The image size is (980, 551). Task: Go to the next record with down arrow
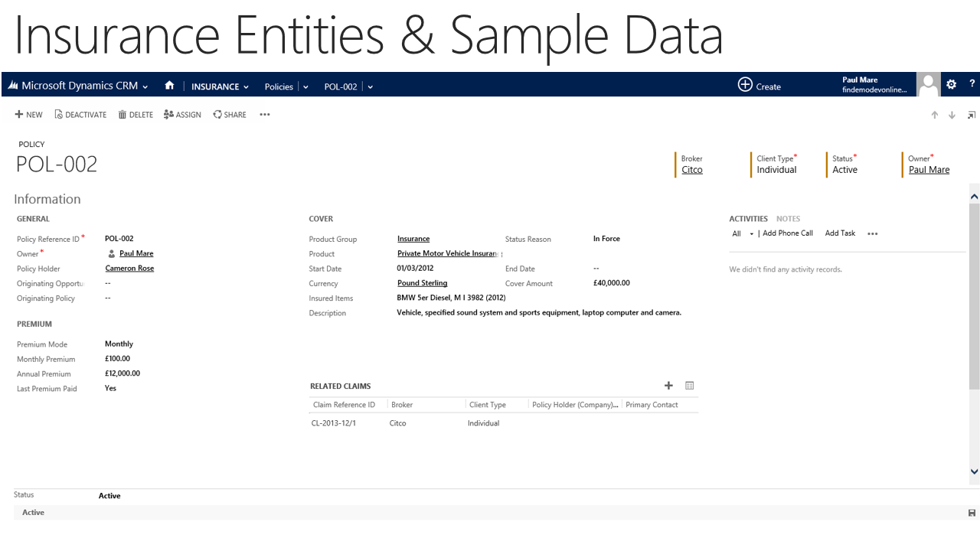[x=952, y=115]
